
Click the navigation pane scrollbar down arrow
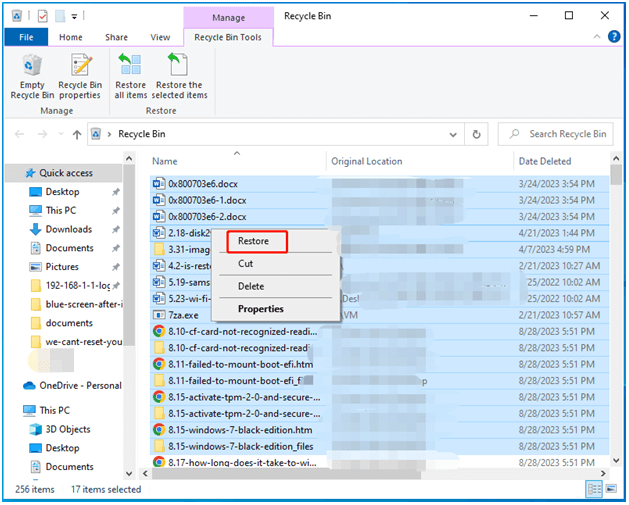click(129, 474)
